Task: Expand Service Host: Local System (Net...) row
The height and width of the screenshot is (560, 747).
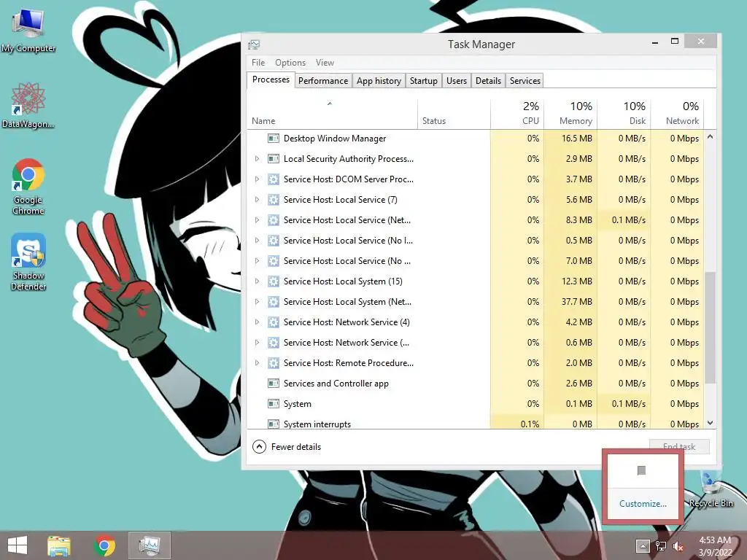Action: (258, 302)
